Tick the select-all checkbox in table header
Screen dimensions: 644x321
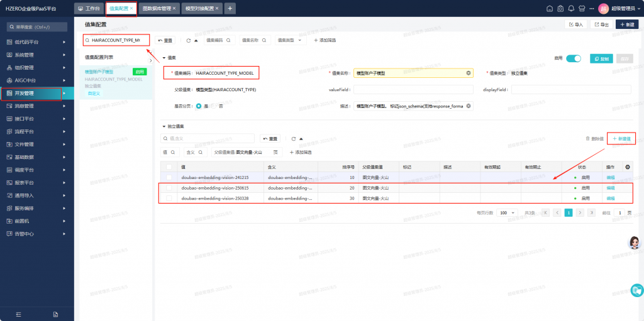pos(169,166)
